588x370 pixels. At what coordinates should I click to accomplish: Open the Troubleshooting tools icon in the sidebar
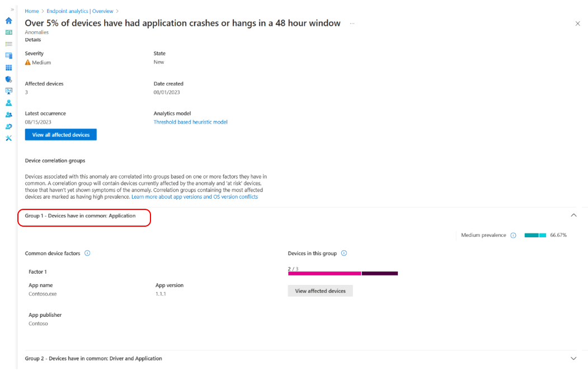tap(8, 138)
